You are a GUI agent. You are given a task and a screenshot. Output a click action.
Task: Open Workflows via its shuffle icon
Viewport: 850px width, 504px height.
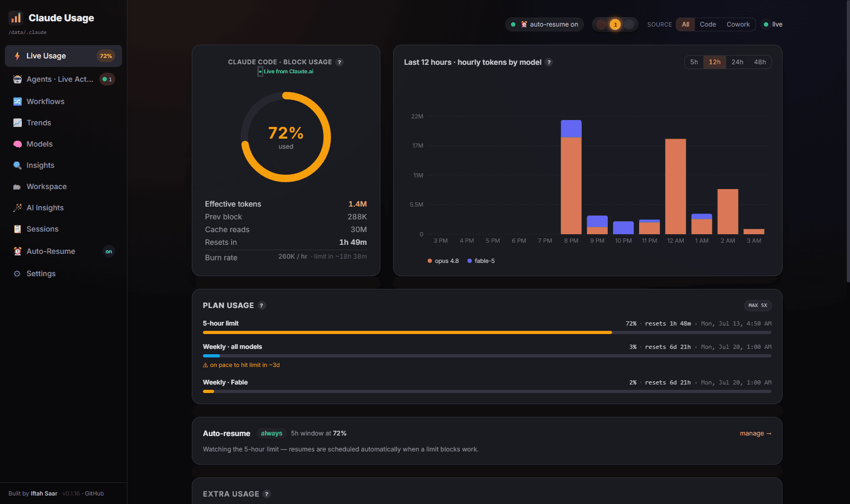coord(18,101)
